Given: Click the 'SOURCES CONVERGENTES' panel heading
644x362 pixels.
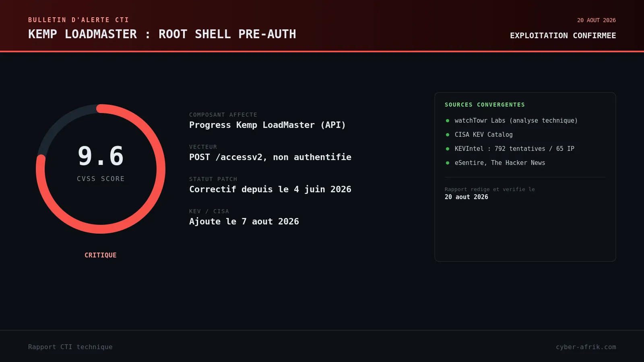Looking at the screenshot, I should [485, 105].
